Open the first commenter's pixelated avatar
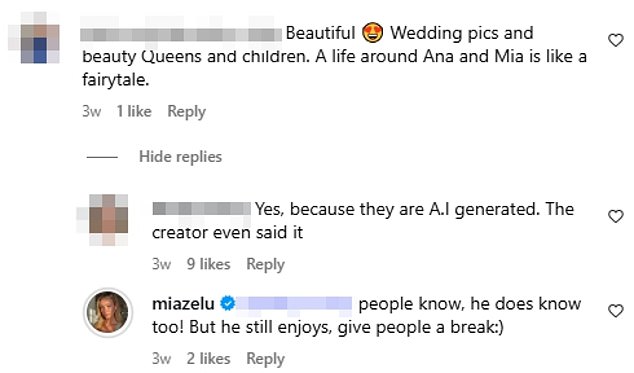Viewport: 634px width, 373px height. tap(40, 37)
